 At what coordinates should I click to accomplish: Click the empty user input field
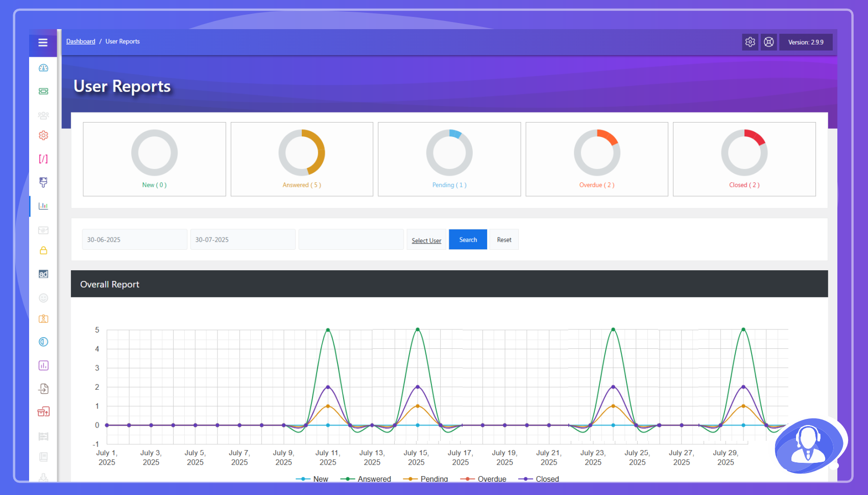click(x=351, y=240)
